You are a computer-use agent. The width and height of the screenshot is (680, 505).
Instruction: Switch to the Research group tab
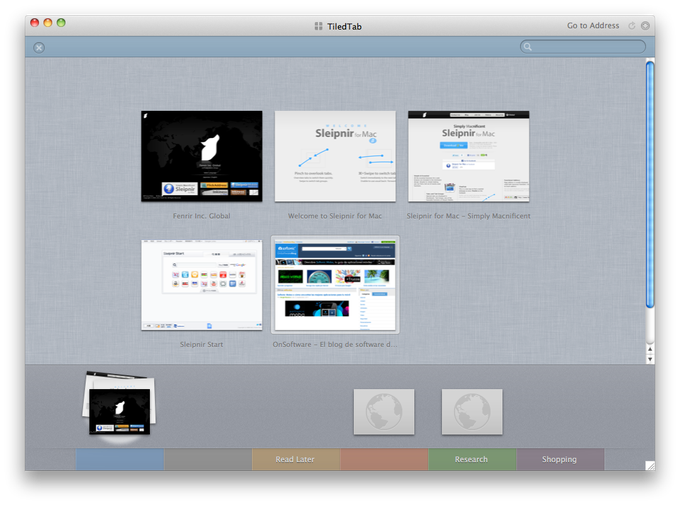[x=472, y=459]
